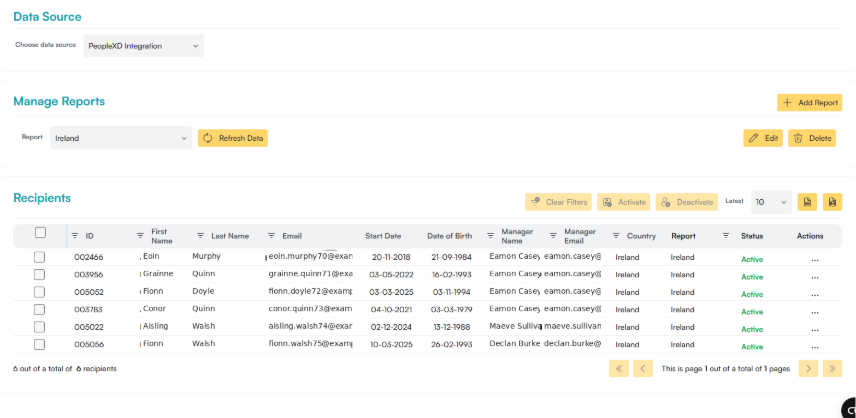Open actions menu for Fionn Walsh
Viewport: 856px width, 418px height.
click(815, 346)
